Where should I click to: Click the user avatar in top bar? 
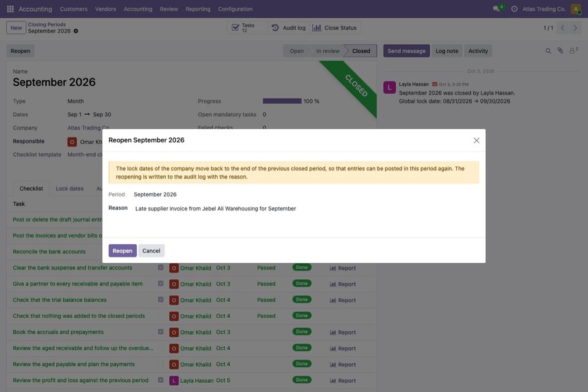tap(576, 9)
